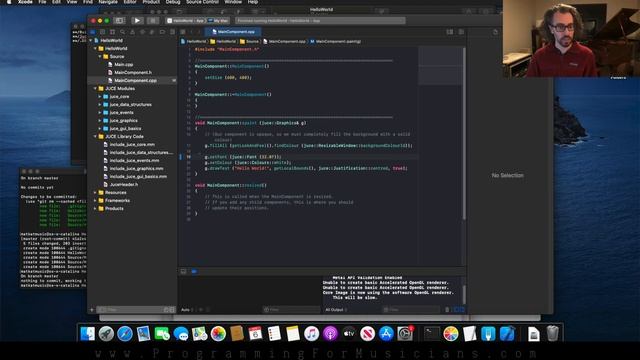Expand the juce_core module folder
Image resolution: width=640 pixels, height=360 pixels.
coord(100,96)
